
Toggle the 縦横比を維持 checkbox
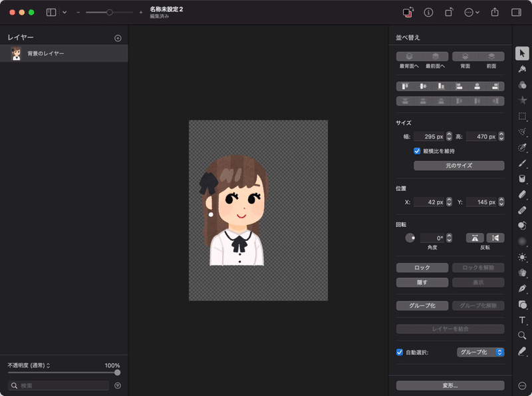click(417, 151)
